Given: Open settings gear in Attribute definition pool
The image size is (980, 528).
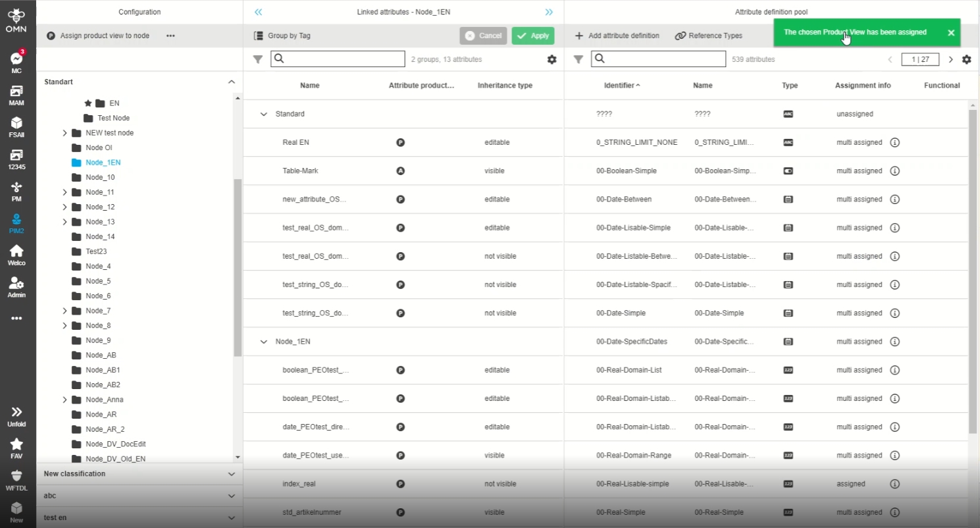Looking at the screenshot, I should (x=966, y=59).
